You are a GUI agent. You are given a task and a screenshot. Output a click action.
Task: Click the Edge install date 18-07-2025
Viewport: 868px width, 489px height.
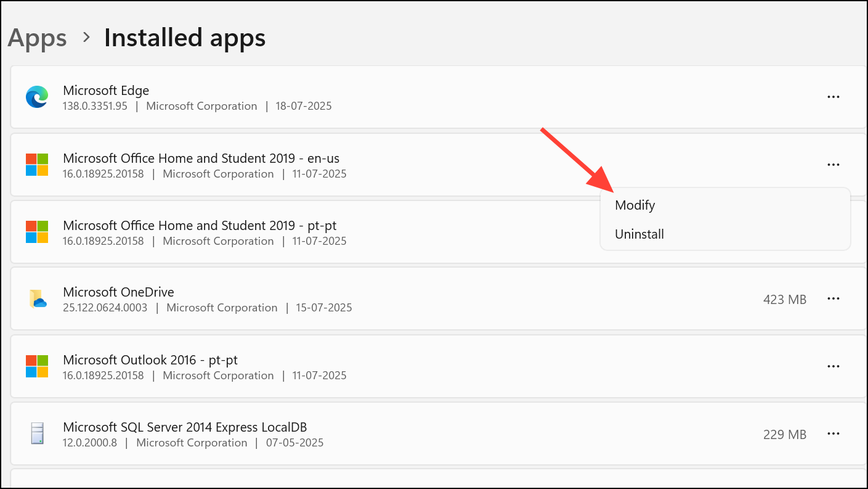tap(305, 106)
